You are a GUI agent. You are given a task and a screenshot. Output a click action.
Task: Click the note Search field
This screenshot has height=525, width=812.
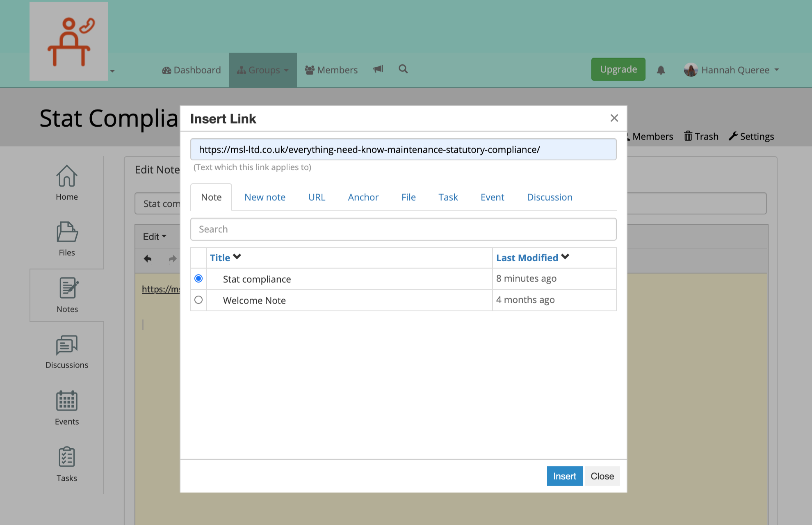(x=403, y=229)
